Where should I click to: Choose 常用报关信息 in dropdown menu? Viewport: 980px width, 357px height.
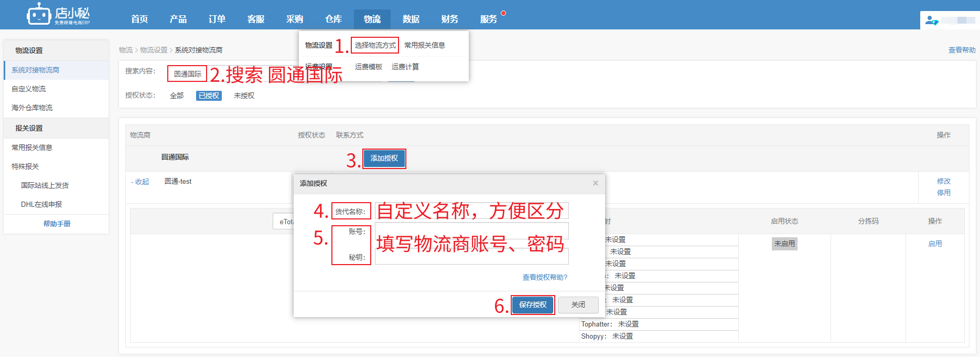pos(425,45)
